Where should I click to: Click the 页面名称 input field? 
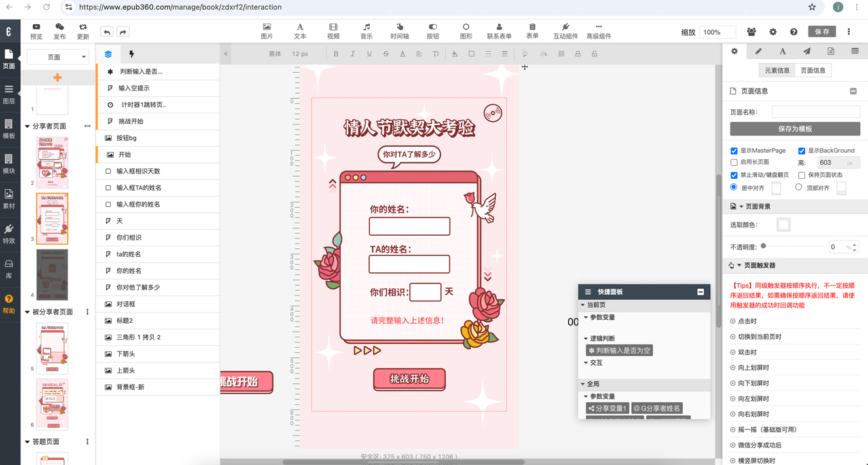tap(816, 112)
